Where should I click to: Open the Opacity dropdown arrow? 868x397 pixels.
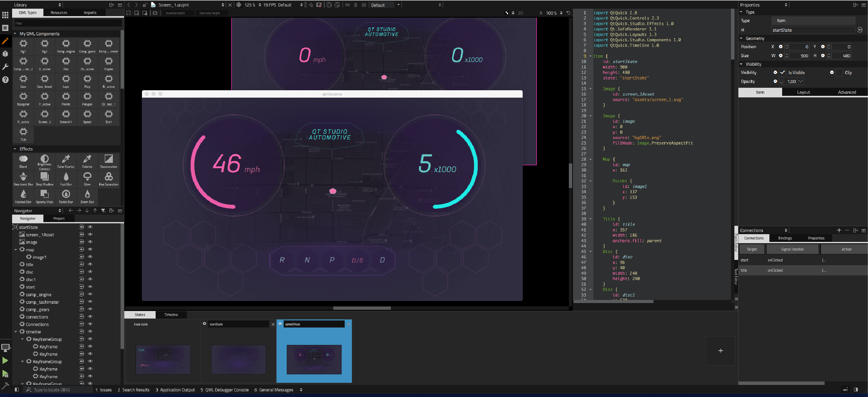point(801,81)
